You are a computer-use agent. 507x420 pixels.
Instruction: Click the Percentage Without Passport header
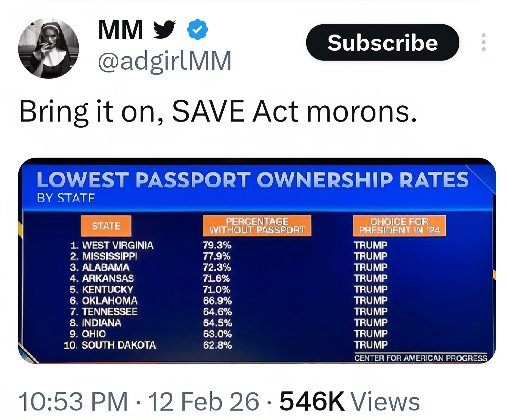coord(257,226)
